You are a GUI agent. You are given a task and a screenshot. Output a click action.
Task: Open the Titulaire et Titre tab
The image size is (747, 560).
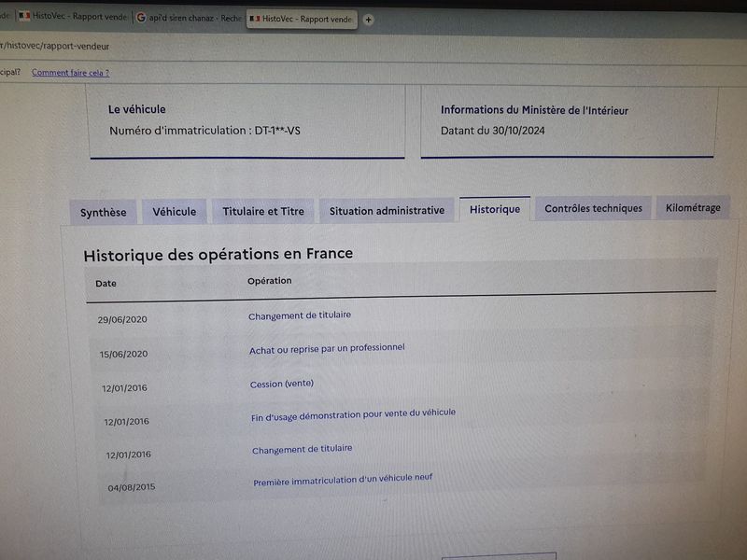click(x=263, y=211)
